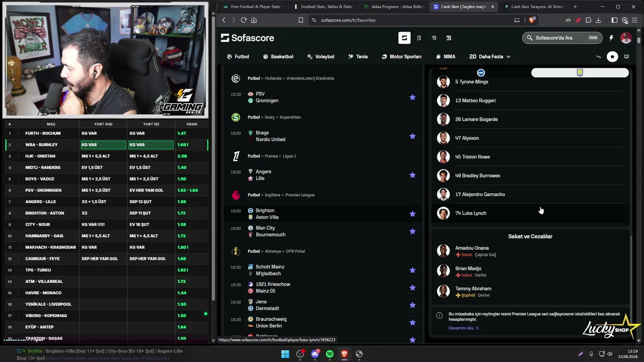Screen dimensions: 644x362
Task: Unfavorite the Brage - Nordic United match star
Action: pos(413,136)
